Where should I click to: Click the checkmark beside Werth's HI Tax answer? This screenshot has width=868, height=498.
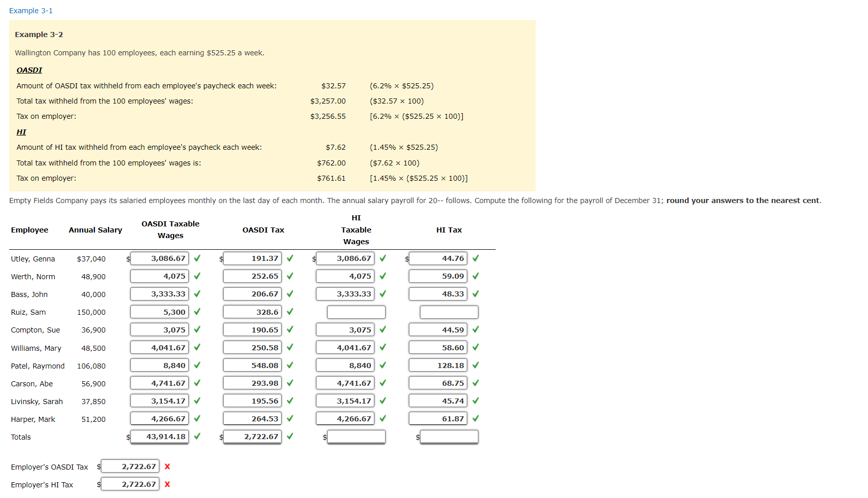(475, 276)
